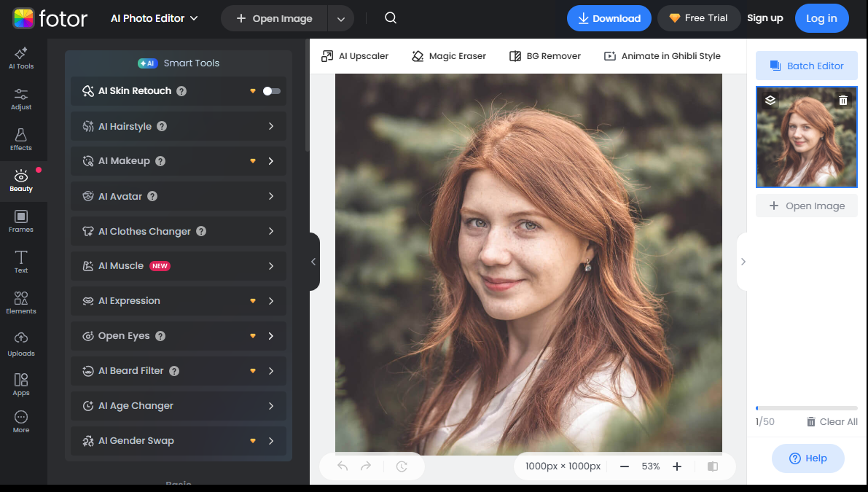868x492 pixels.
Task: Delete the uploaded photo via the trash icon
Action: (x=843, y=100)
